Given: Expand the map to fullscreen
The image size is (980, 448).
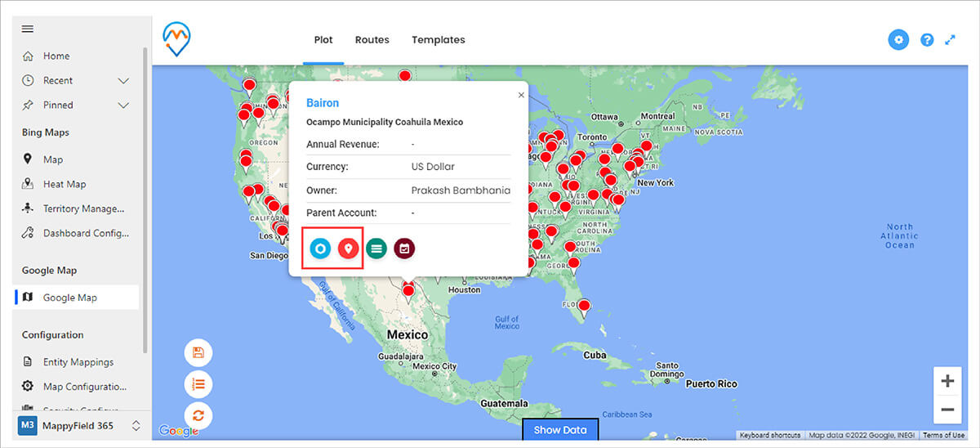Looking at the screenshot, I should (x=951, y=39).
